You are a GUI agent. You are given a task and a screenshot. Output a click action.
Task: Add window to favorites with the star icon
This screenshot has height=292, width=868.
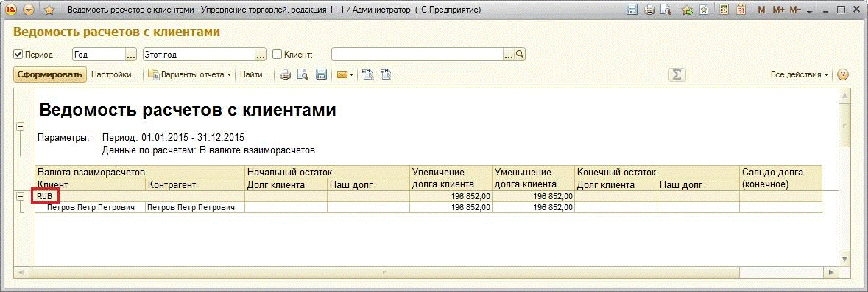(49, 10)
